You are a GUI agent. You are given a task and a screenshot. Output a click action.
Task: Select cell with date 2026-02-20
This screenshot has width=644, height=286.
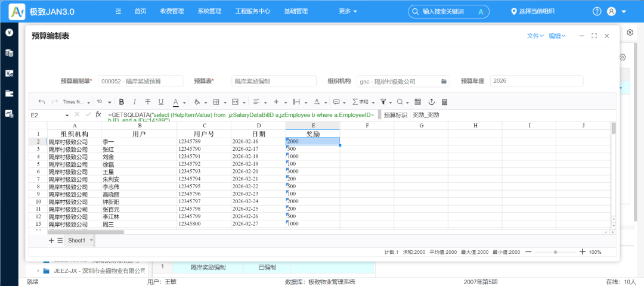click(258, 171)
